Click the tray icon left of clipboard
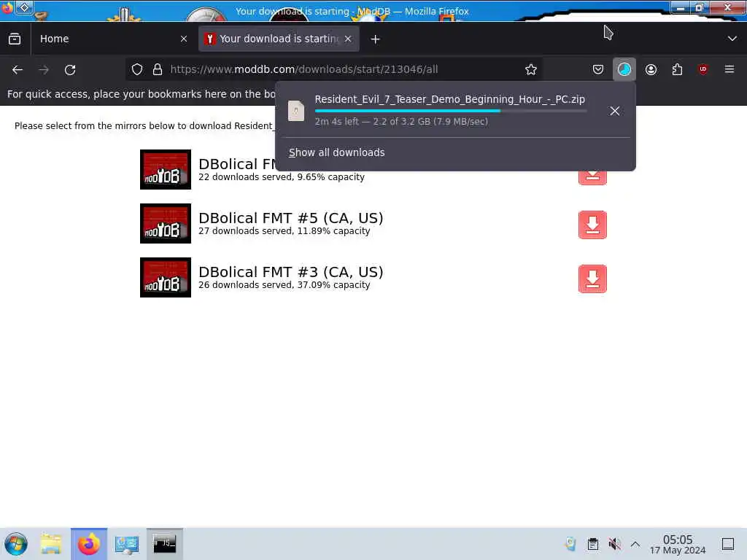The image size is (747, 560). pyautogui.click(x=570, y=544)
